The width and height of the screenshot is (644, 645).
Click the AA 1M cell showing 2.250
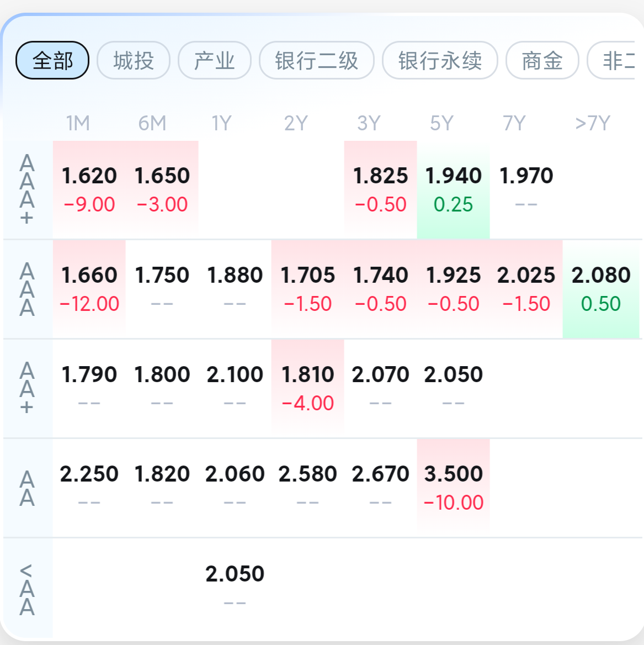click(89, 487)
